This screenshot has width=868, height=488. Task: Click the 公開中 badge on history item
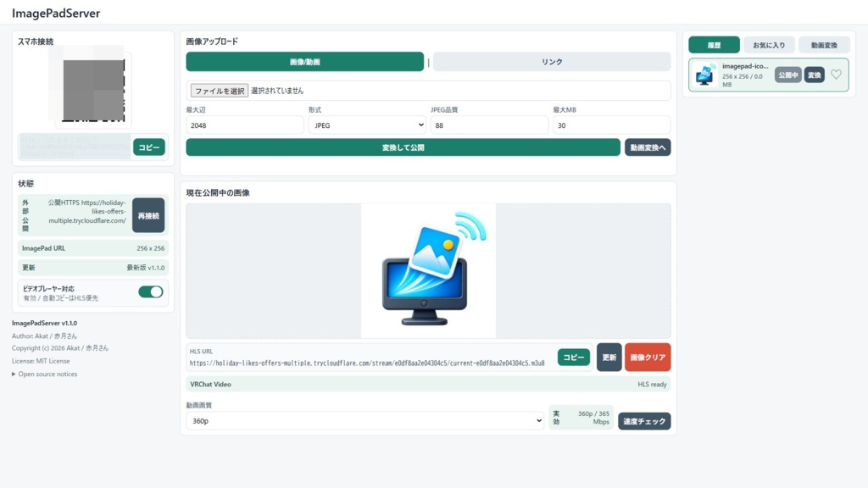[x=787, y=75]
